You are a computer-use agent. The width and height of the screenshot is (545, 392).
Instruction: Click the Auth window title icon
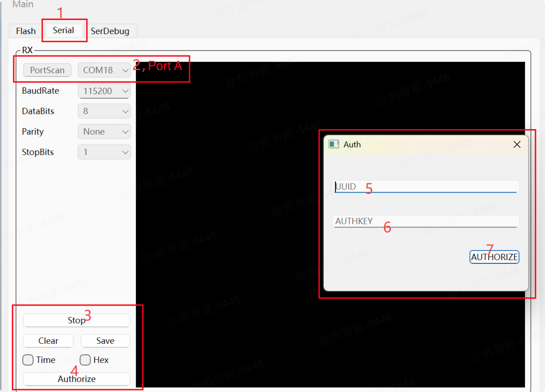[x=334, y=145]
